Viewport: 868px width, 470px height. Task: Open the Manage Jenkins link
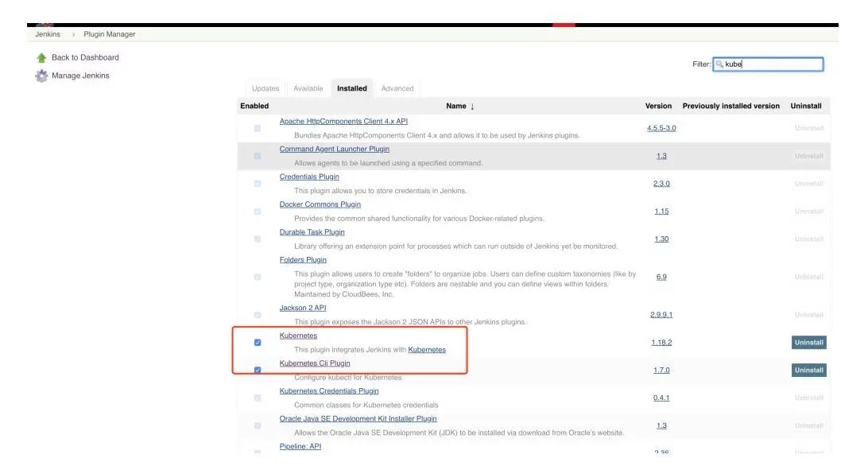tap(80, 76)
